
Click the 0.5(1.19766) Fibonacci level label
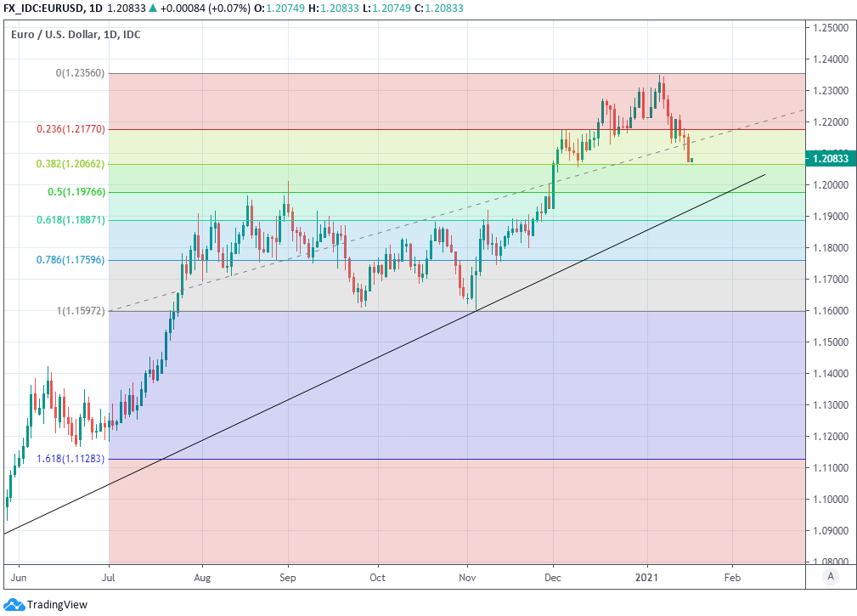(x=76, y=192)
